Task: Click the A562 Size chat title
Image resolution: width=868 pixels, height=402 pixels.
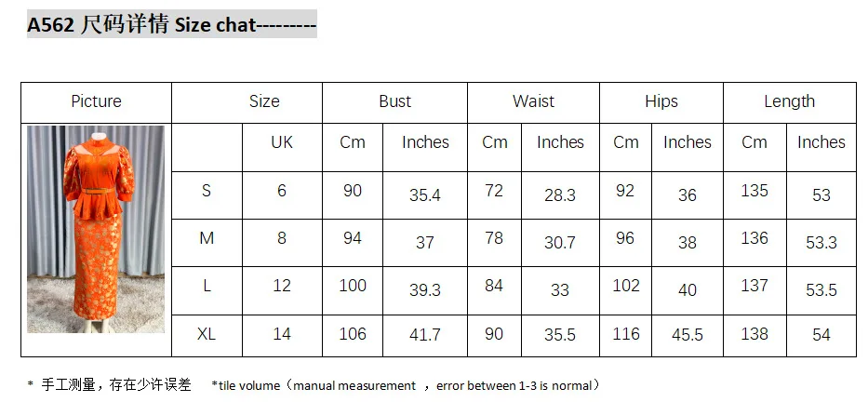Action: pyautogui.click(x=171, y=25)
